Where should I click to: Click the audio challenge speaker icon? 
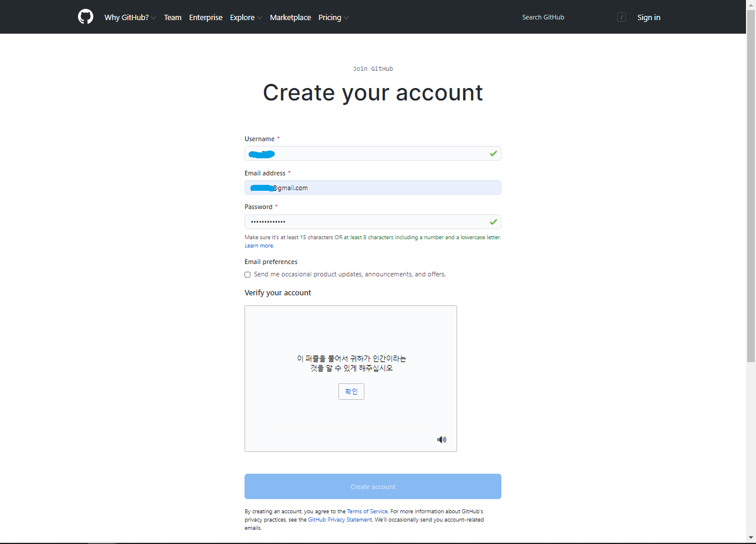point(442,439)
